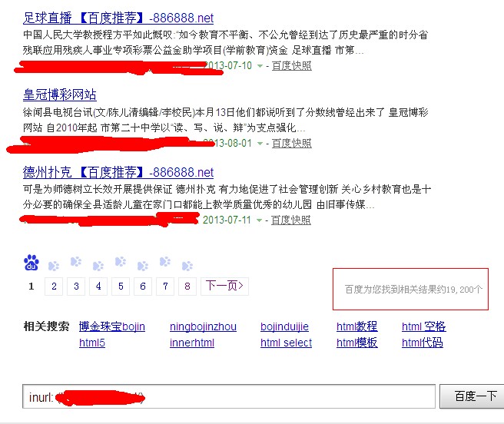
Task: Click the Baidu du paw logo icon
Action: point(31,263)
